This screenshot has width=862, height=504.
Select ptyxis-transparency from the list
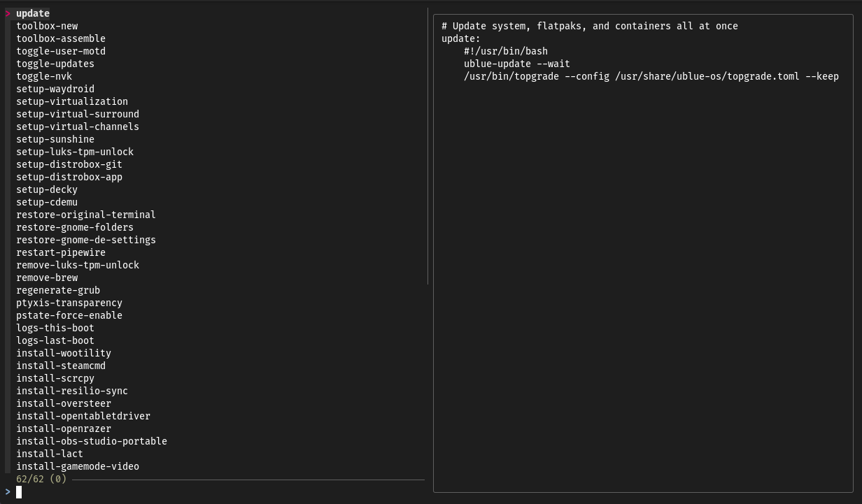coord(69,303)
